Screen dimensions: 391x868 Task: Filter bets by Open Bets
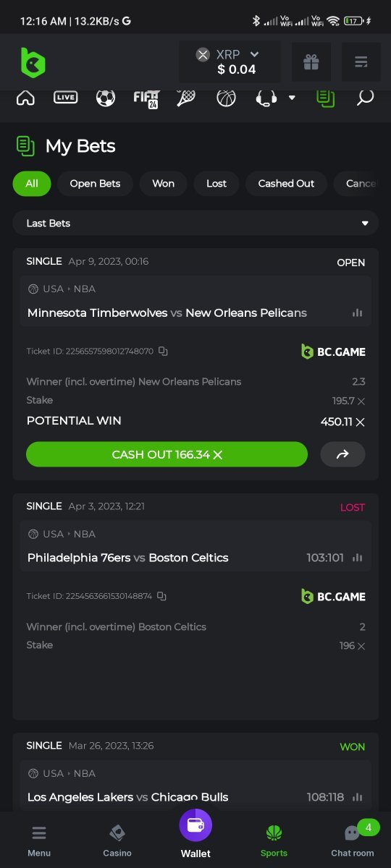pyautogui.click(x=95, y=184)
